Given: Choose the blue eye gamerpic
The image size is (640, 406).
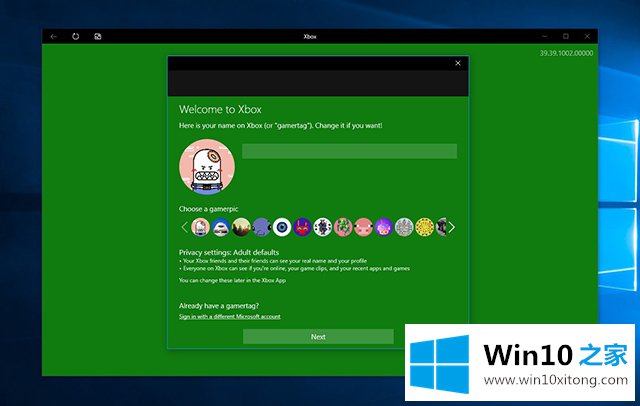Looking at the screenshot, I should point(282,227).
